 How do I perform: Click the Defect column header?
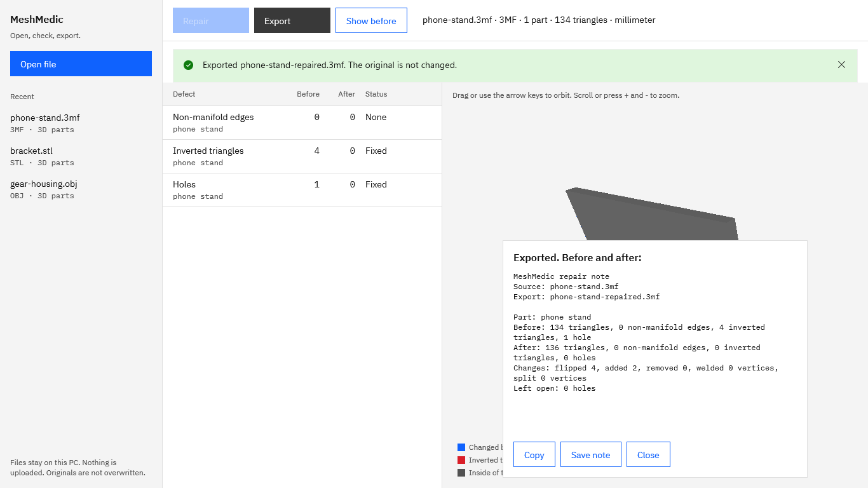pyautogui.click(x=184, y=94)
